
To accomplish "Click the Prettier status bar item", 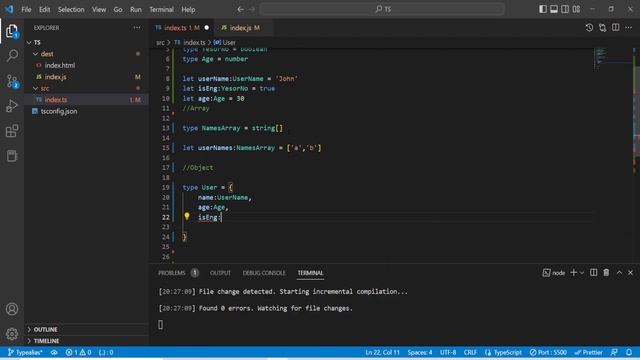I will [588, 352].
